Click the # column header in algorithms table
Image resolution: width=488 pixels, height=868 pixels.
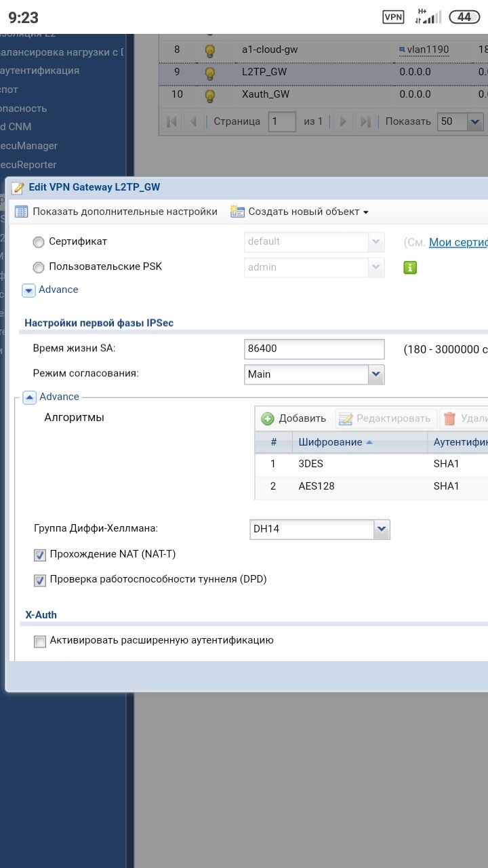(x=274, y=442)
